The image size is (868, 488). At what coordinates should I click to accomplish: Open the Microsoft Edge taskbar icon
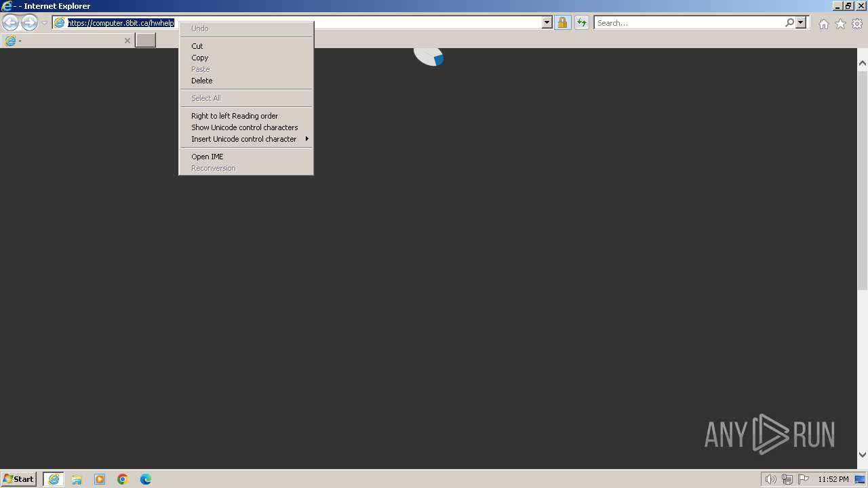tap(146, 479)
